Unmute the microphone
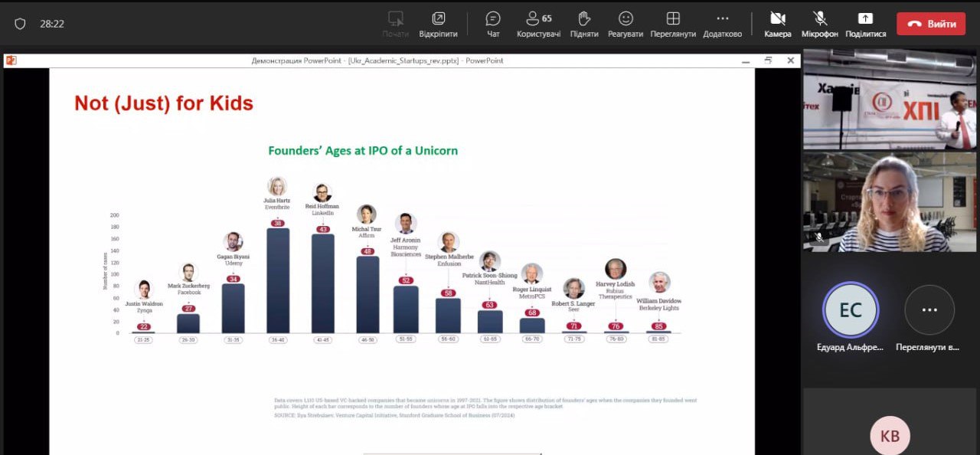980x455 pixels. point(819,24)
